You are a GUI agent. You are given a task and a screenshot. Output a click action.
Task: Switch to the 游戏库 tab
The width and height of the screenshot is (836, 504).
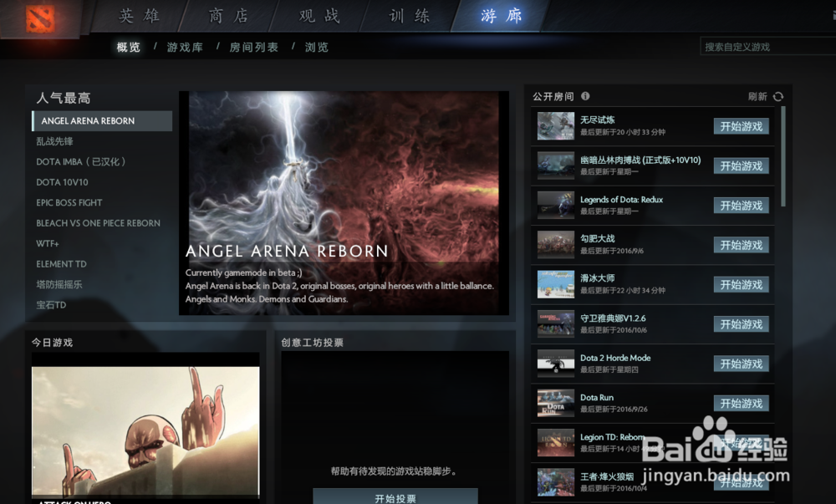(184, 48)
